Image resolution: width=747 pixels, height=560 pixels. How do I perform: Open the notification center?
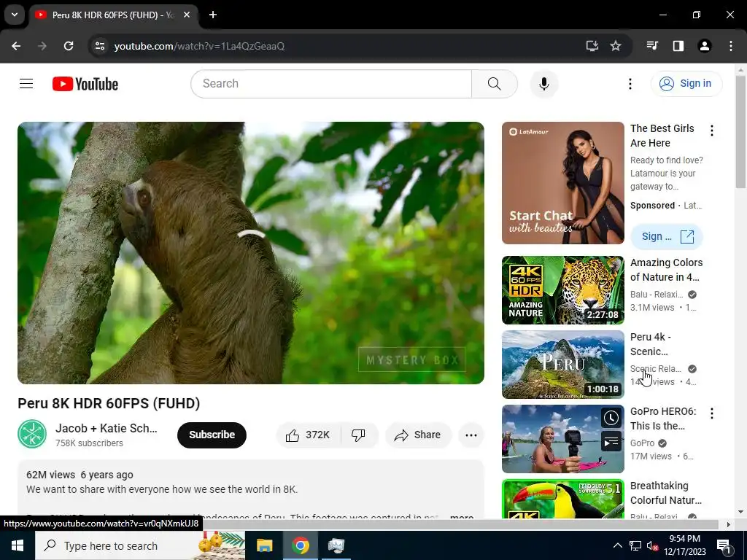click(x=724, y=545)
